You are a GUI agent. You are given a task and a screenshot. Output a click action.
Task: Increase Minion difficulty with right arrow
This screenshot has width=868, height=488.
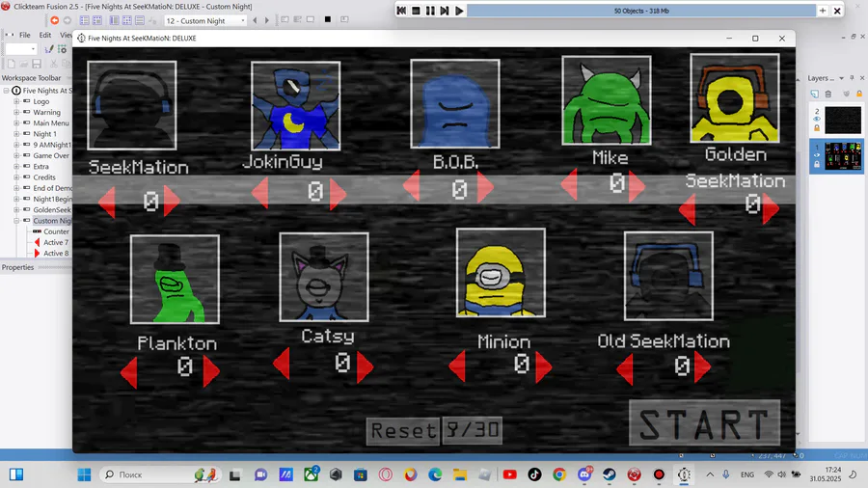point(544,366)
